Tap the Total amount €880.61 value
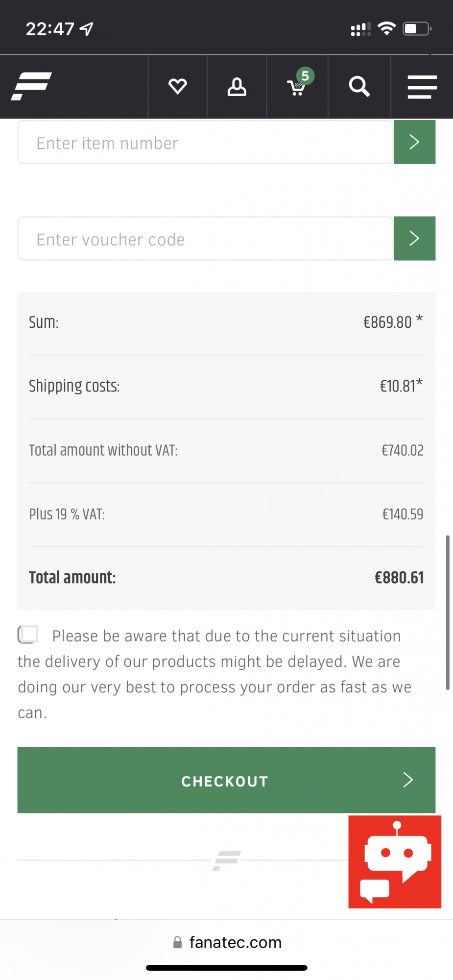This screenshot has height=980, width=453. point(399,578)
